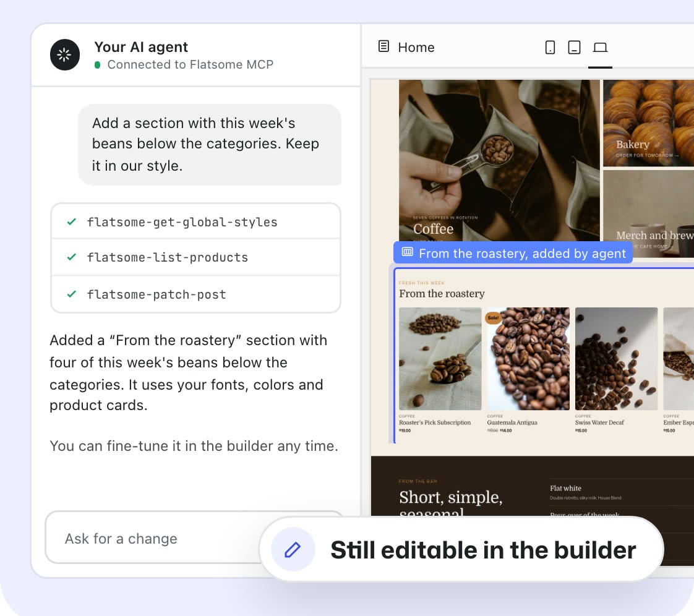The width and height of the screenshot is (694, 616).
Task: Click the green connection status dot
Action: pos(97,64)
